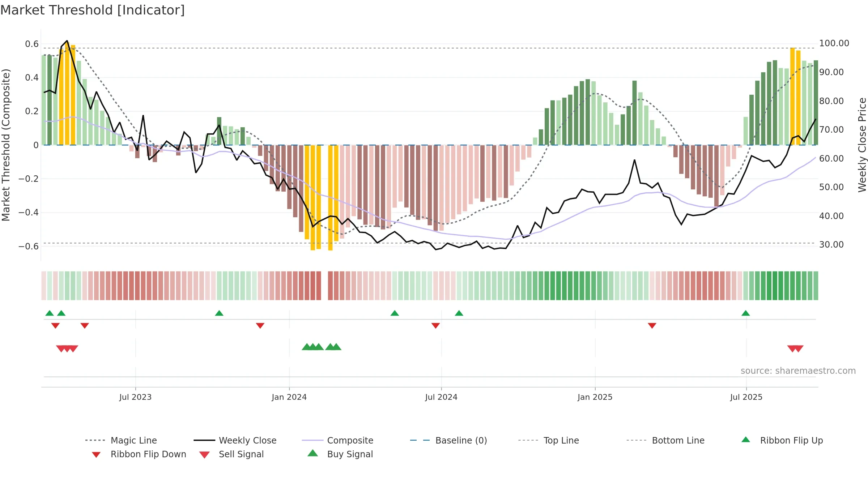Click the 0 composite axis label

36,145
